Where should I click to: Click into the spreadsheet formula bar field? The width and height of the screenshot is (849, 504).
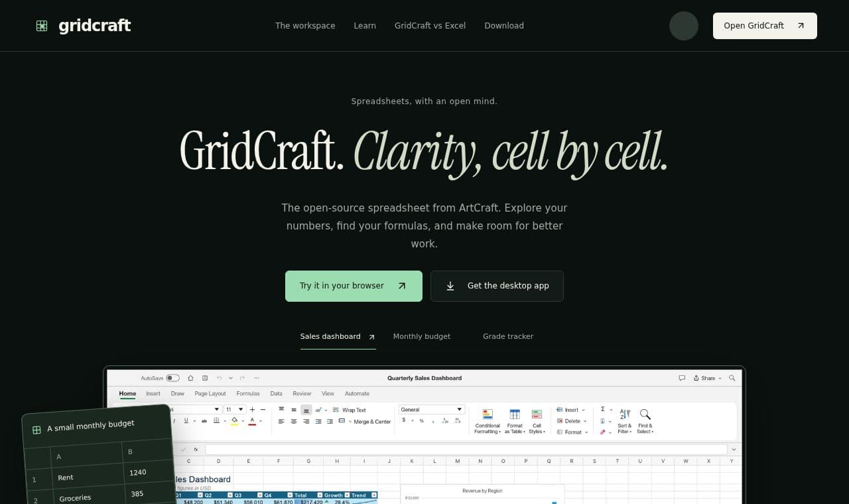(466, 450)
